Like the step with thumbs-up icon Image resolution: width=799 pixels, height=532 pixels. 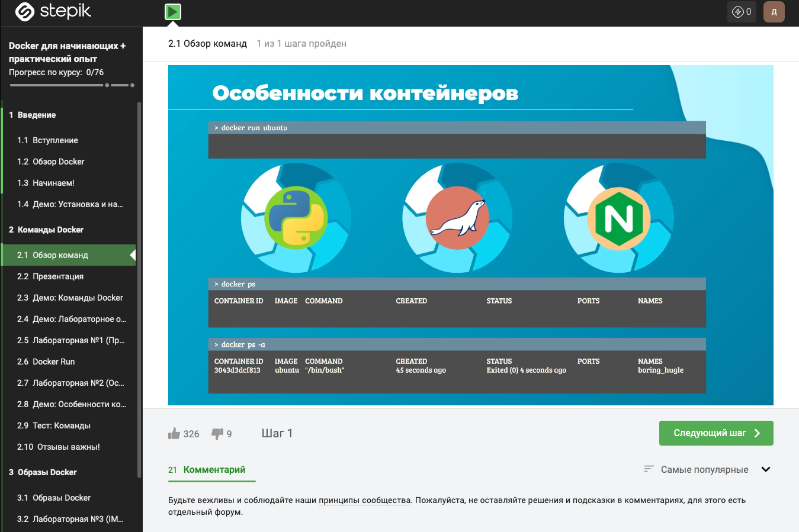(x=174, y=434)
